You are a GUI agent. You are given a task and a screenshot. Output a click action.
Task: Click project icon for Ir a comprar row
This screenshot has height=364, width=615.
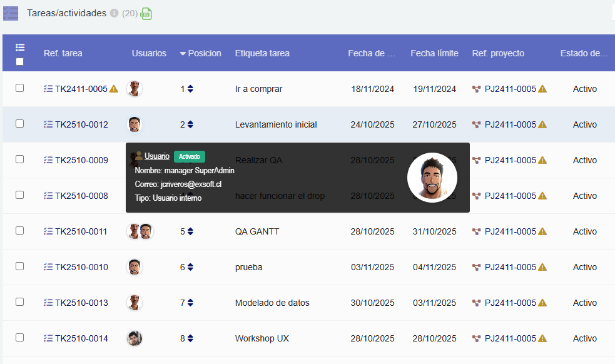[477, 89]
